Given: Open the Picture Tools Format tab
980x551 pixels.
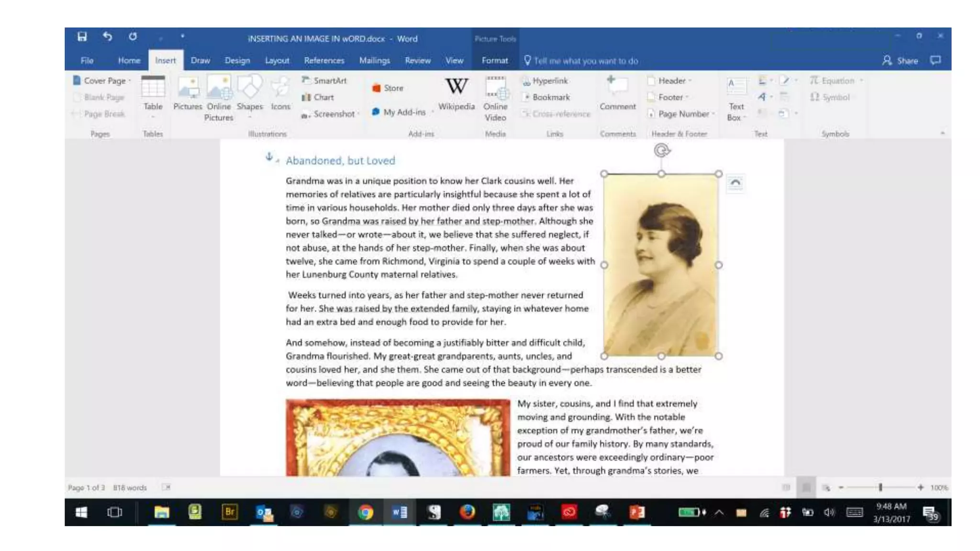Looking at the screenshot, I should (x=494, y=61).
